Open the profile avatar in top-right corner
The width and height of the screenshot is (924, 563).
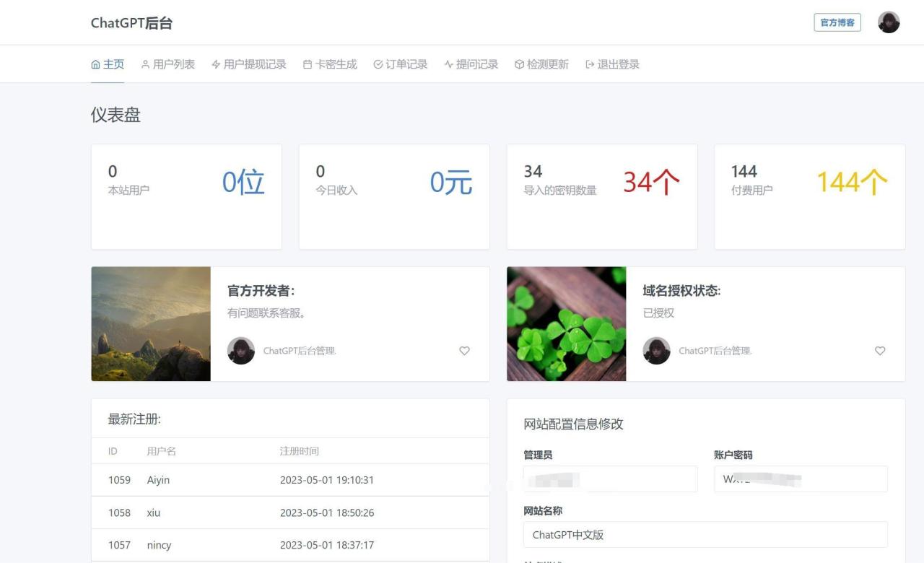(889, 22)
